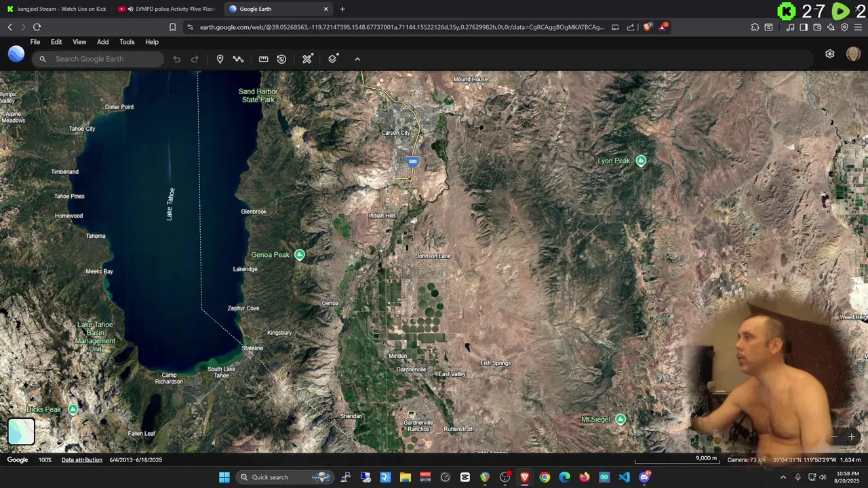Toggle the browser sidebar panel
The height and width of the screenshot is (488, 868).
(x=804, y=27)
